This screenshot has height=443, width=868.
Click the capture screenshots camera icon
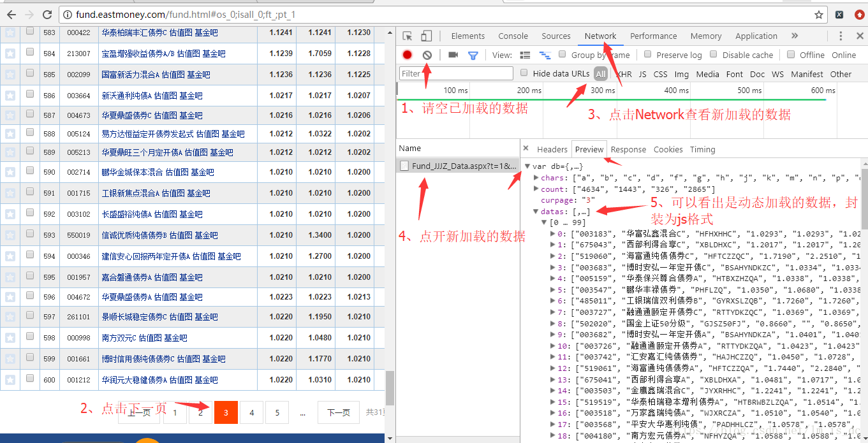(x=453, y=55)
